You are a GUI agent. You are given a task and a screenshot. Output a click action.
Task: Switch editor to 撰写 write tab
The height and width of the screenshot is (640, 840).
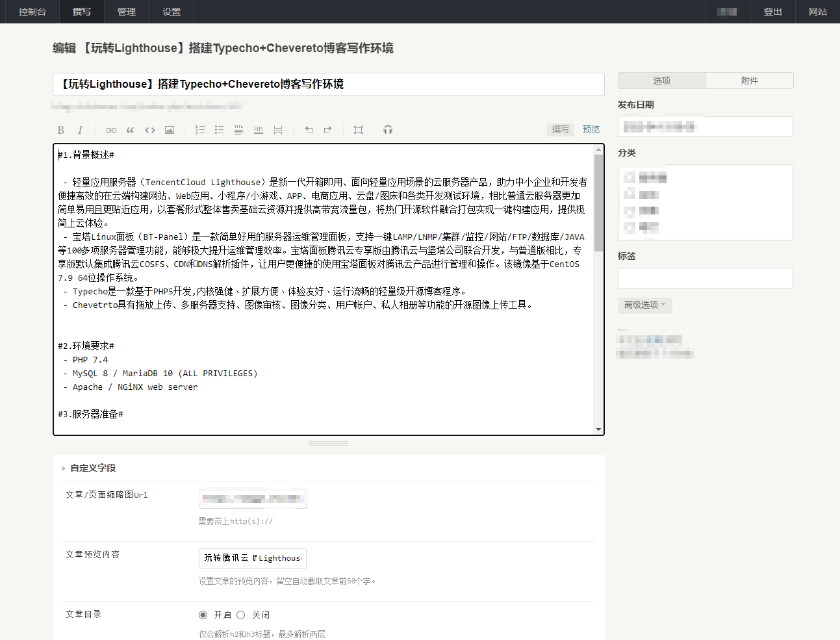[561, 129]
